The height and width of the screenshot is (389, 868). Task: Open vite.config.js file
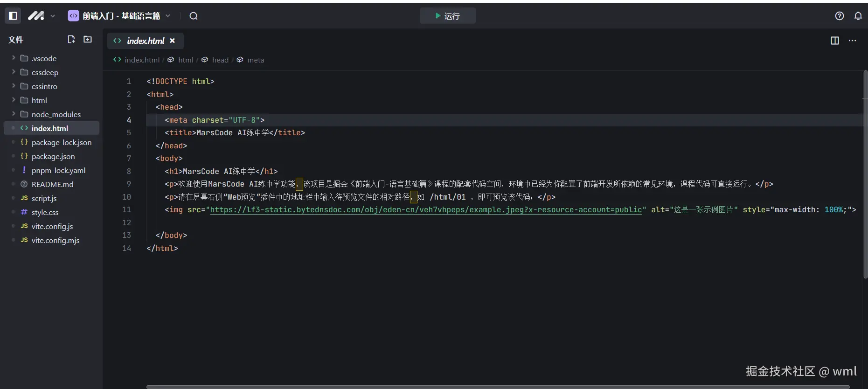[x=51, y=226]
